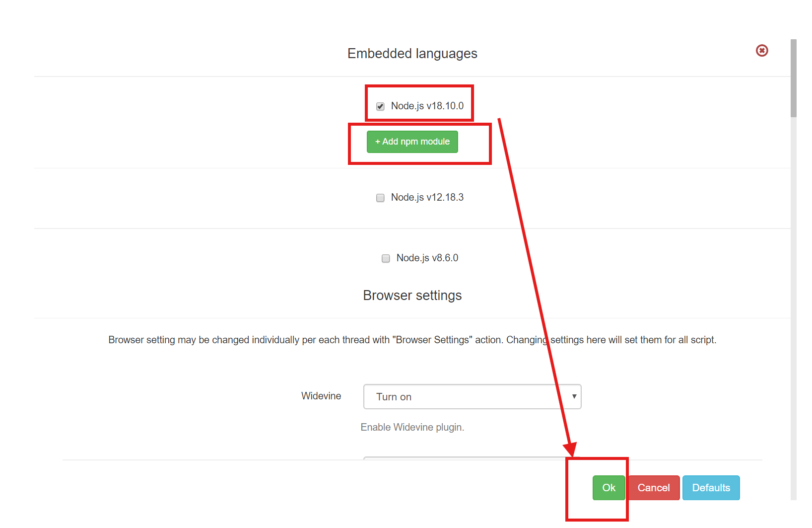The image size is (812, 528).
Task: Click the Node.js v8.6.0 label
Action: click(427, 258)
